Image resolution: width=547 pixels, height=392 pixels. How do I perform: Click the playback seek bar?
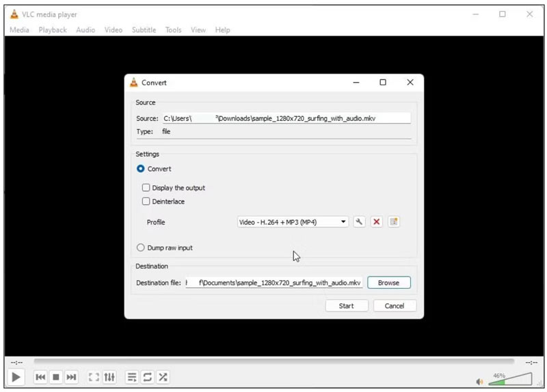pos(274,361)
